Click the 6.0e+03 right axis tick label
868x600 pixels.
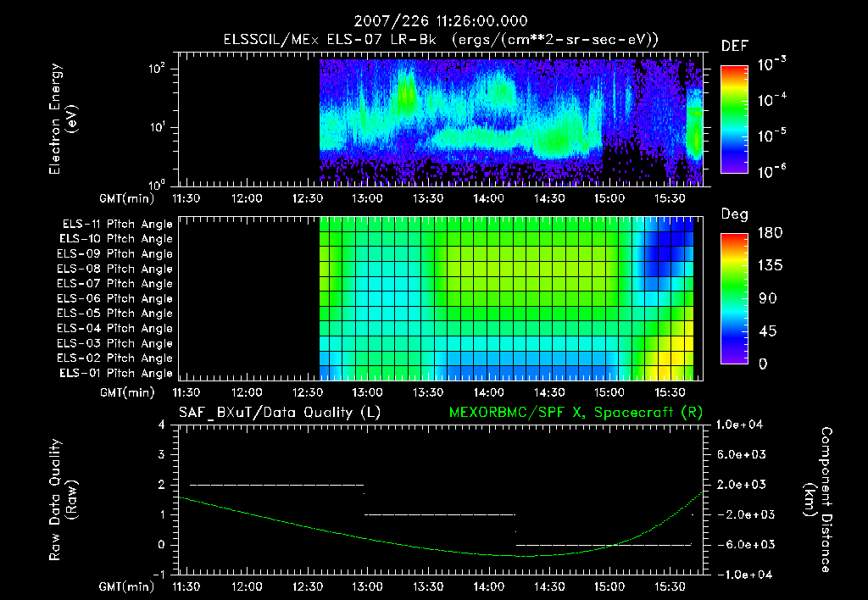tap(742, 455)
